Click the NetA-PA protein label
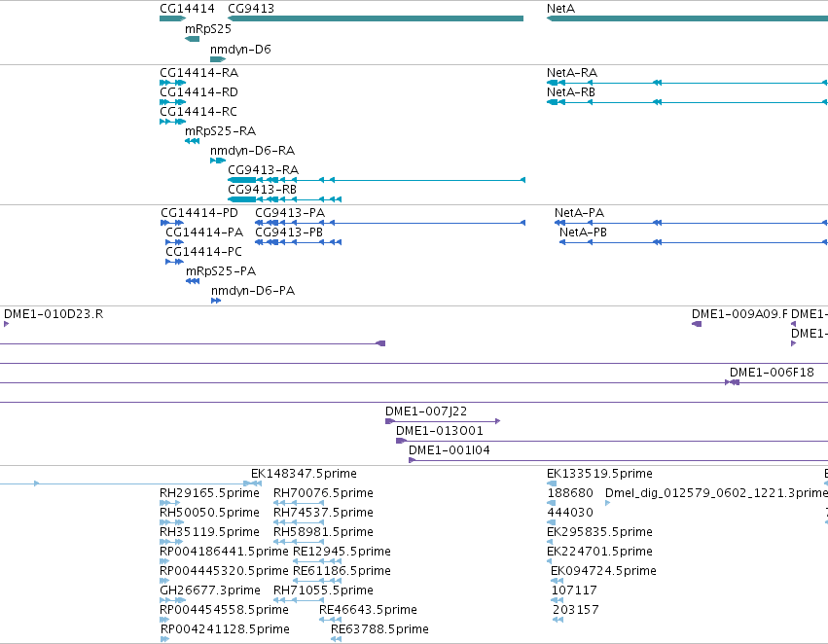This screenshot has height=644, width=828. point(579,213)
